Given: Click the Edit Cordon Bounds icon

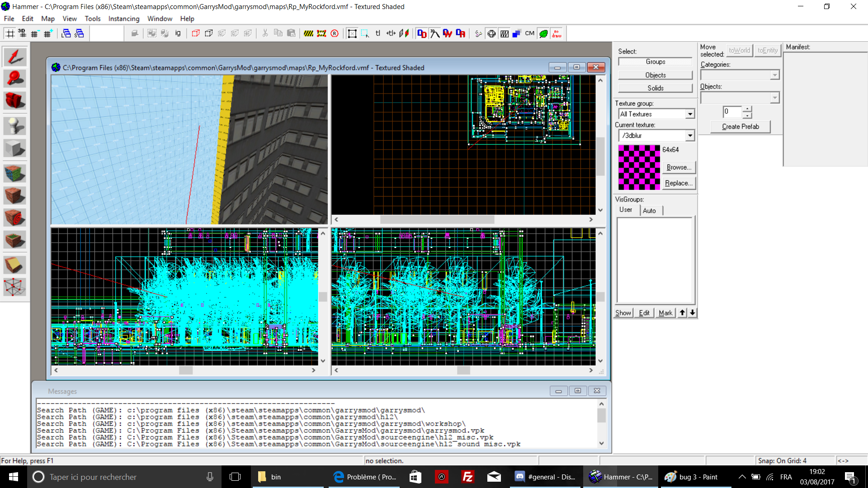Looking at the screenshot, I should (321, 33).
